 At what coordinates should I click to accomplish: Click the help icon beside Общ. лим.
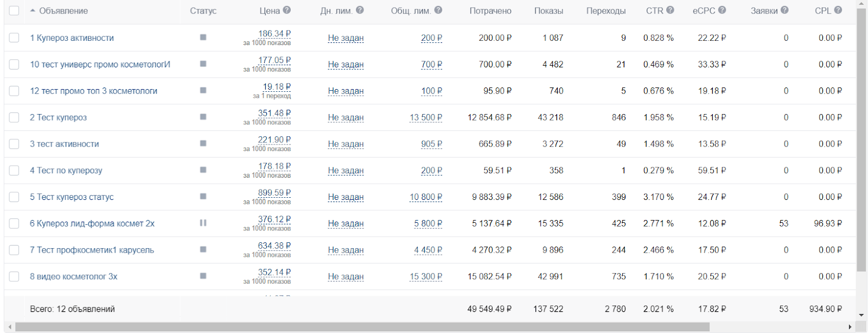point(438,10)
